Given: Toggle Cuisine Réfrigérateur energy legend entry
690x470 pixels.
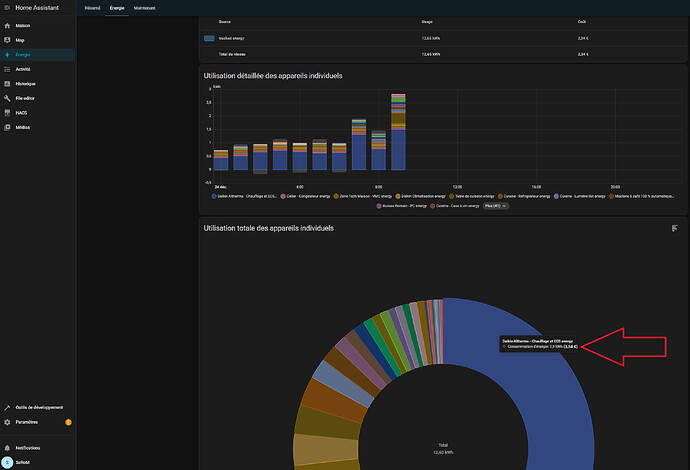Looking at the screenshot, I should (524, 196).
